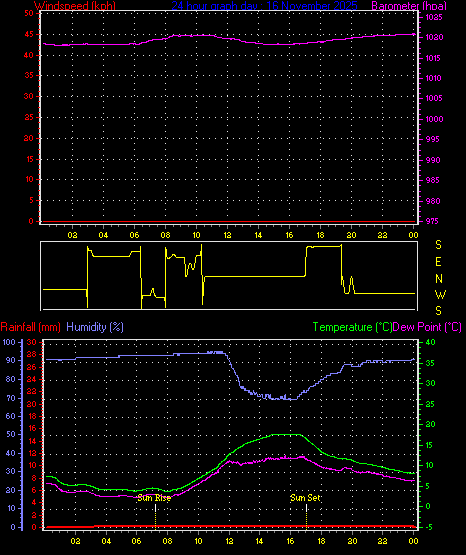Click -5 on the temperature axis

tap(429, 527)
